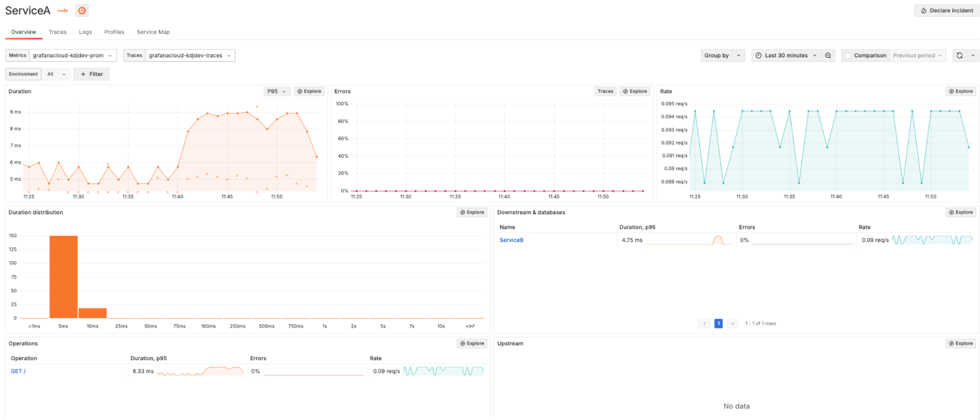Open the ServiceB downstream link
980x420 pixels.
tap(511, 240)
